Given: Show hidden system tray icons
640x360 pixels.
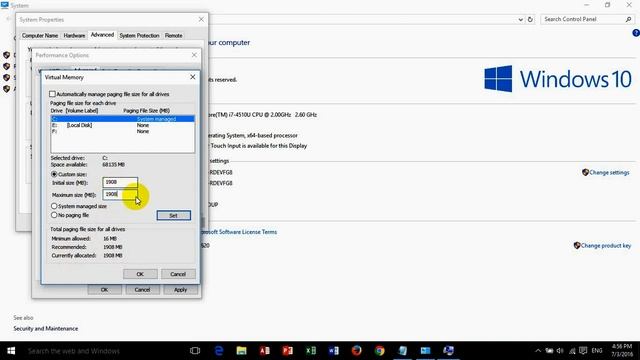Looking at the screenshot, I should tap(538, 351).
